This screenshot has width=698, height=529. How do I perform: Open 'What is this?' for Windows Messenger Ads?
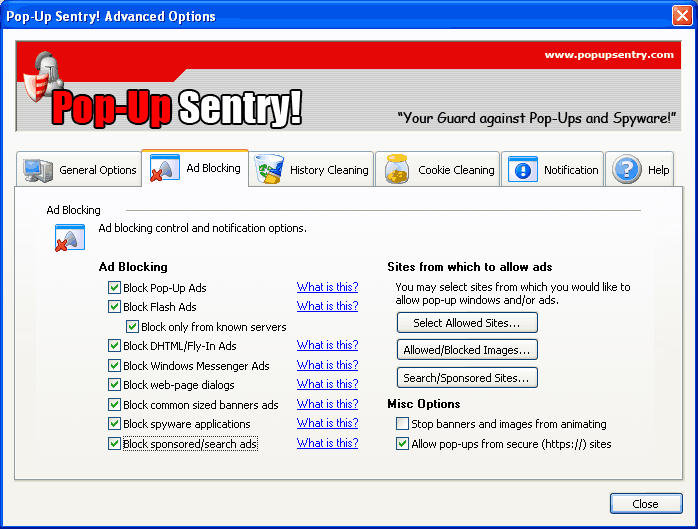pos(328,365)
